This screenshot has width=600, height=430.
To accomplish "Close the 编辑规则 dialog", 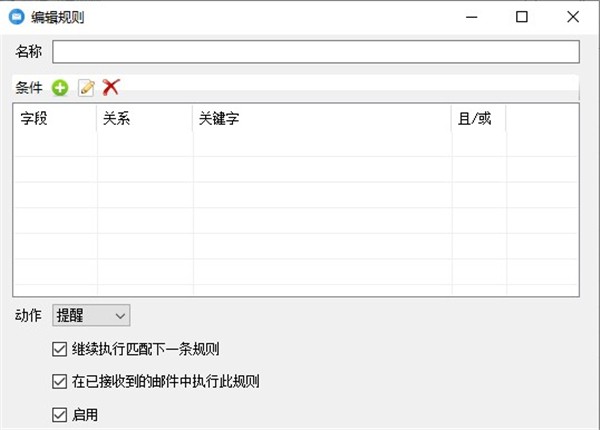I will (x=573, y=17).
